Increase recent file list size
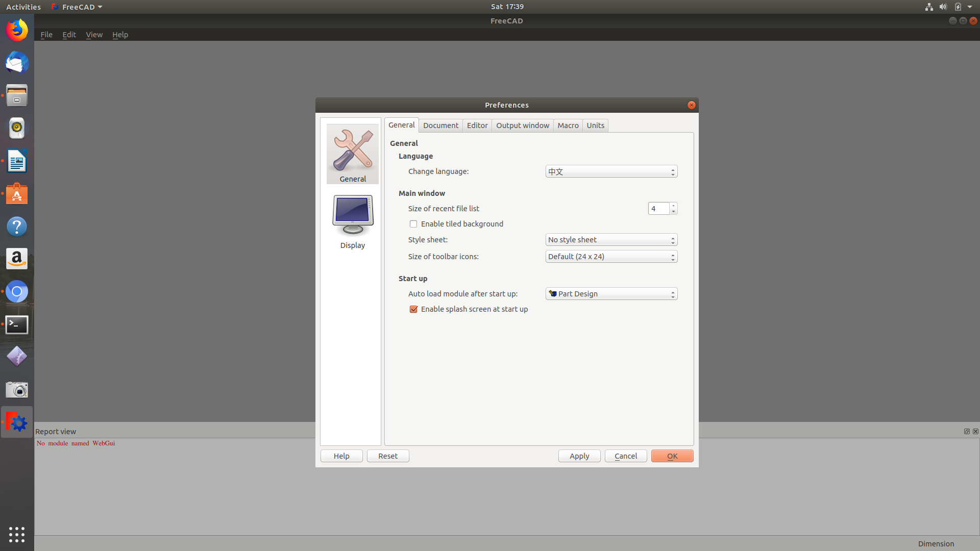Screen dimensions: 980x551 (x=674, y=206)
